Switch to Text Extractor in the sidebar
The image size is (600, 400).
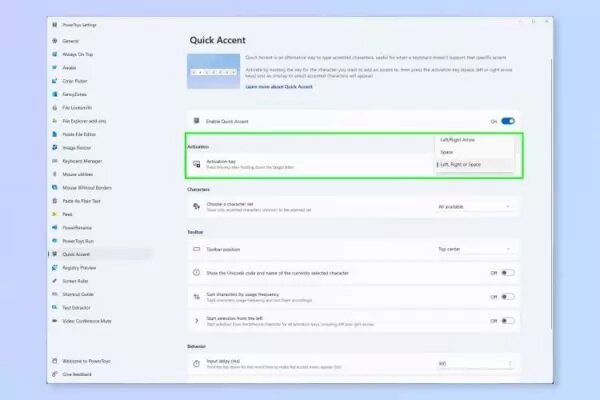[x=77, y=307]
